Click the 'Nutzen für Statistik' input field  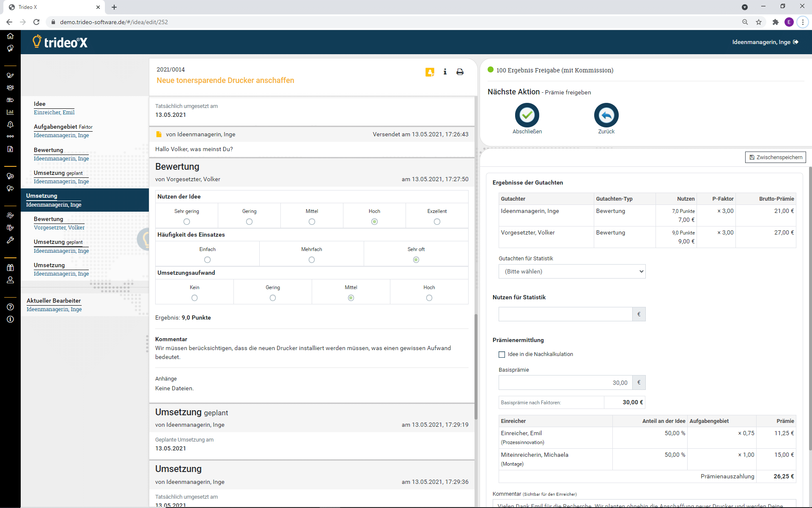[565, 314]
